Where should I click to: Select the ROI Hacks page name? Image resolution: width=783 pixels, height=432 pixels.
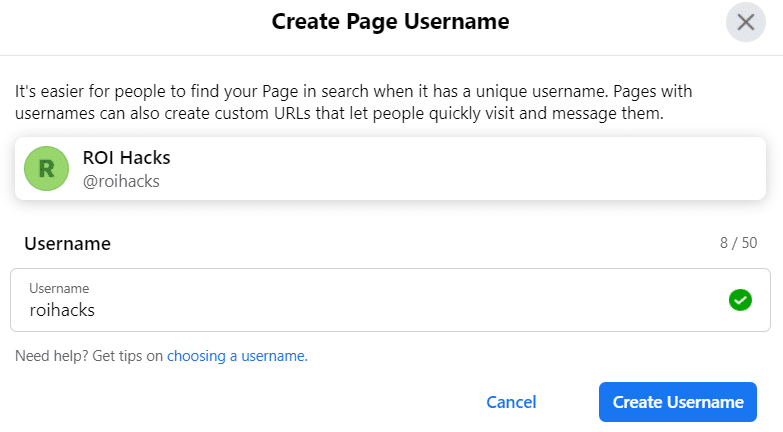point(126,158)
